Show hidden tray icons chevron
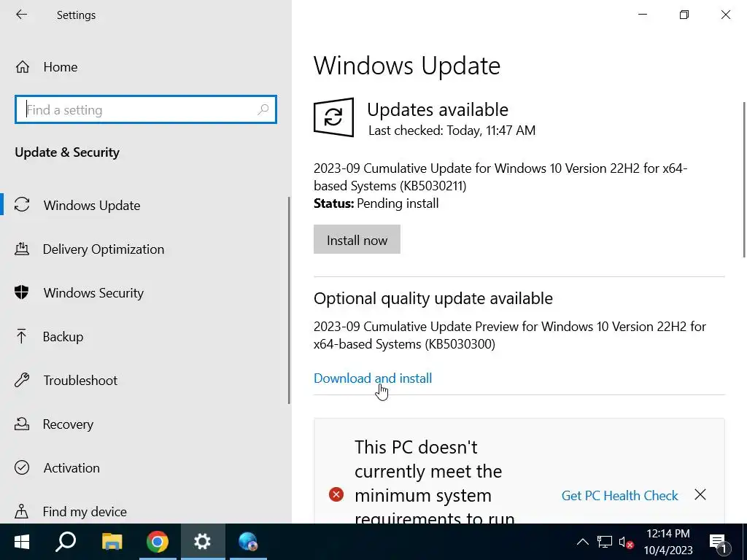The width and height of the screenshot is (747, 560). (582, 542)
